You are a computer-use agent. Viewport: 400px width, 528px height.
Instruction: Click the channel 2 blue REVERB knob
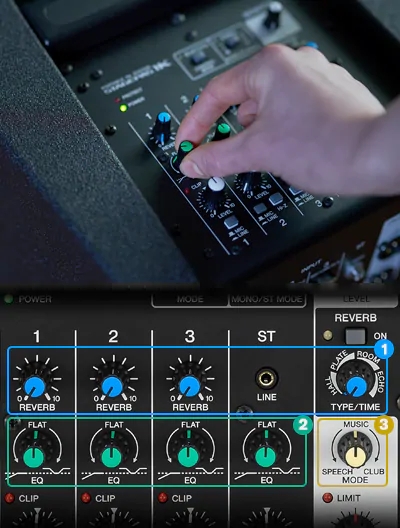112,386
